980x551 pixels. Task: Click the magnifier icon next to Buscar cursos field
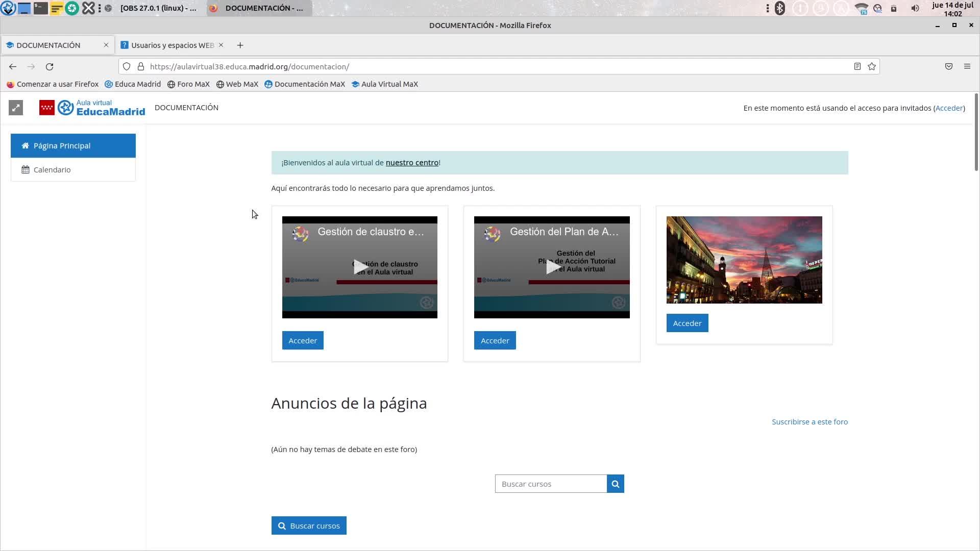tap(615, 484)
